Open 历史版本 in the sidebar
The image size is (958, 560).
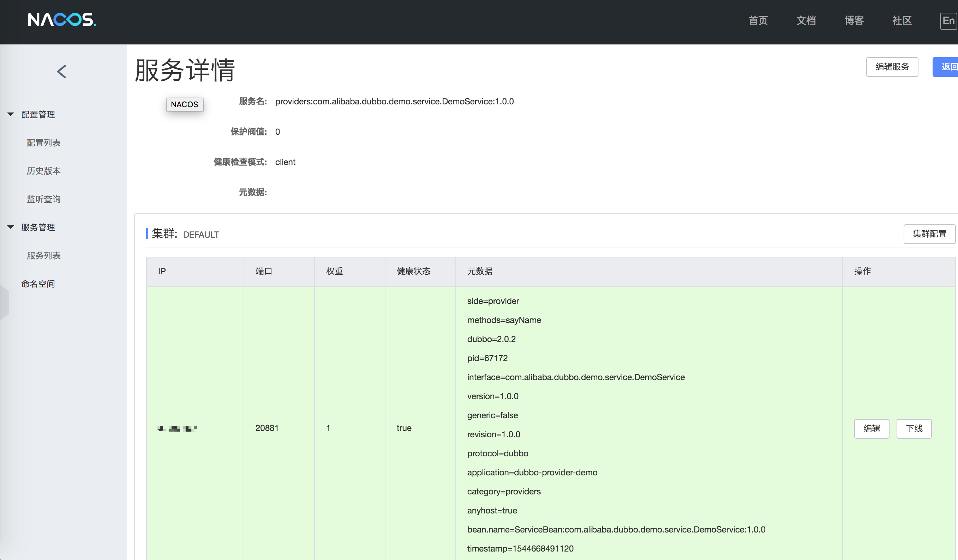click(43, 171)
